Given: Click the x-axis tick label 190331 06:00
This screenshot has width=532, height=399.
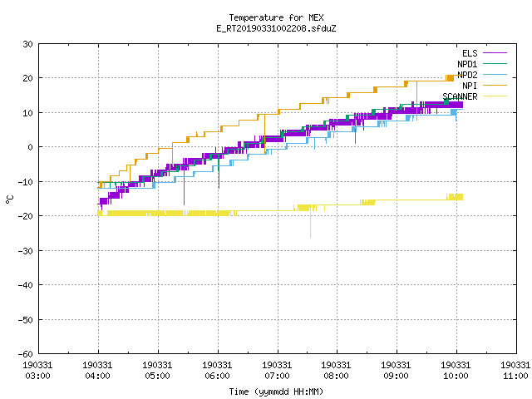Looking at the screenshot, I should 217,371.
